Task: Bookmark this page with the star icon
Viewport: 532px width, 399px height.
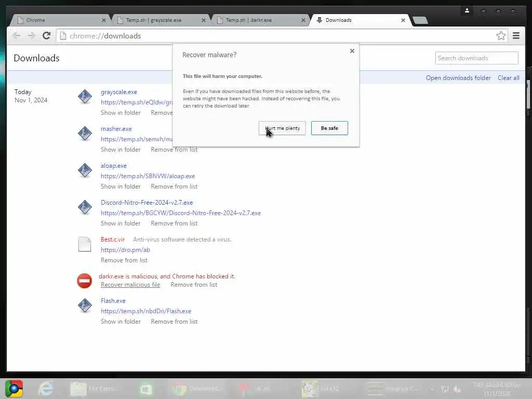Action: pyautogui.click(x=501, y=36)
